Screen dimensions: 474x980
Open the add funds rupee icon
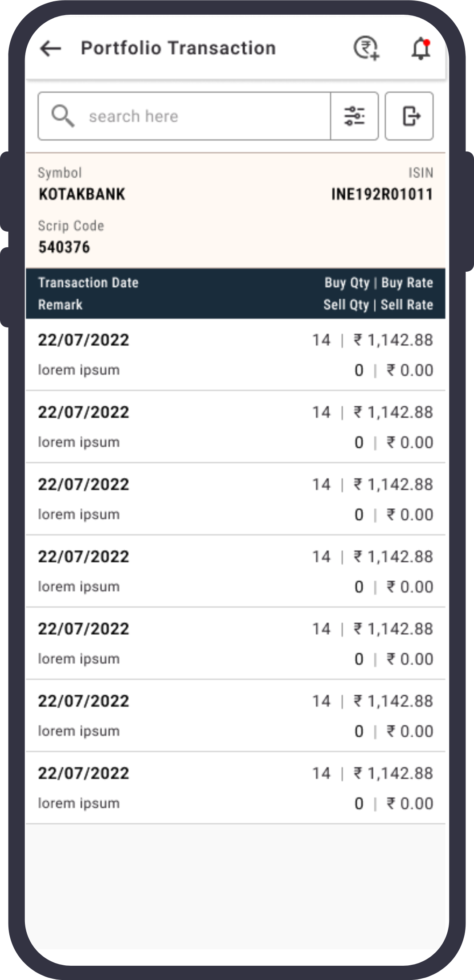[367, 48]
